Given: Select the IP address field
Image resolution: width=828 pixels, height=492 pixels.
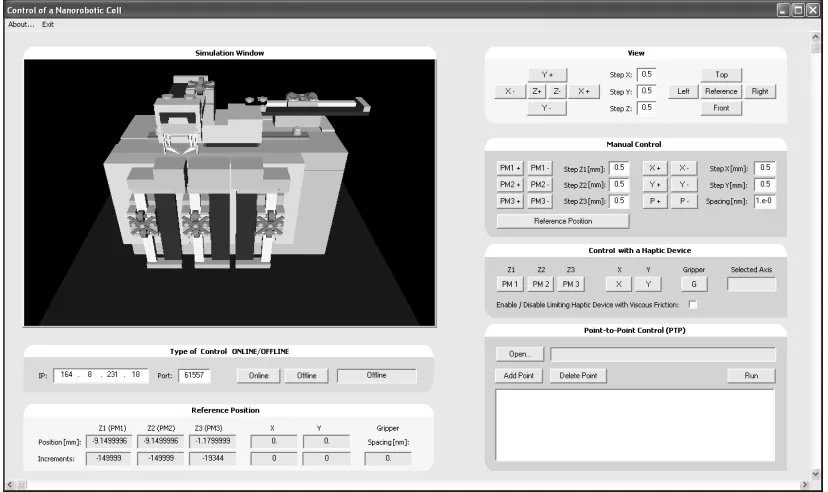Looking at the screenshot, I should pyautogui.click(x=100, y=375).
